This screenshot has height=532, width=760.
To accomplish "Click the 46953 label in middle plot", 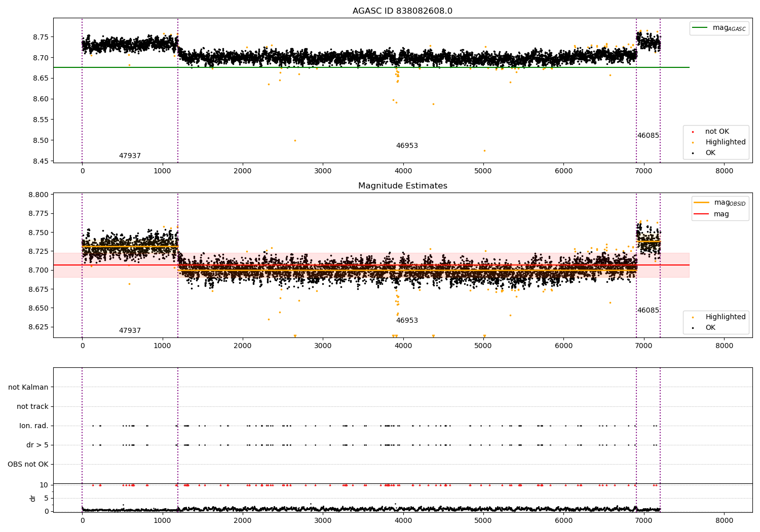I will tap(407, 321).
